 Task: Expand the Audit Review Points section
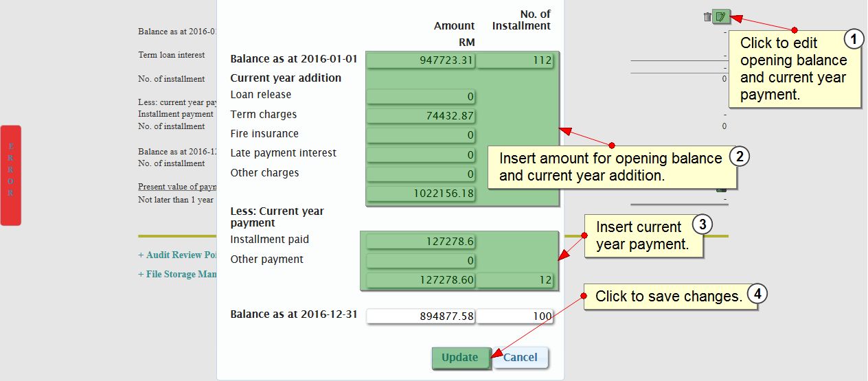point(178,255)
